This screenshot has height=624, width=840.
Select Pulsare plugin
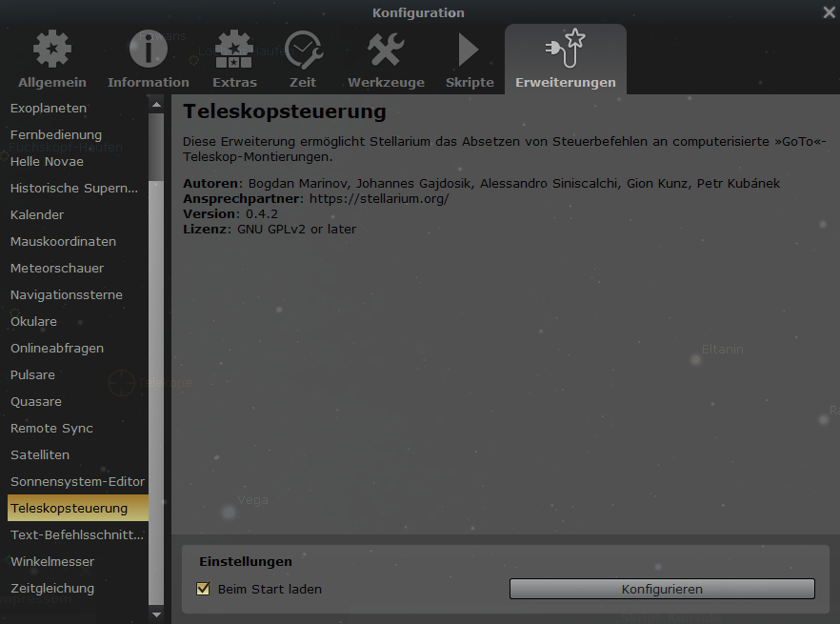(78, 375)
